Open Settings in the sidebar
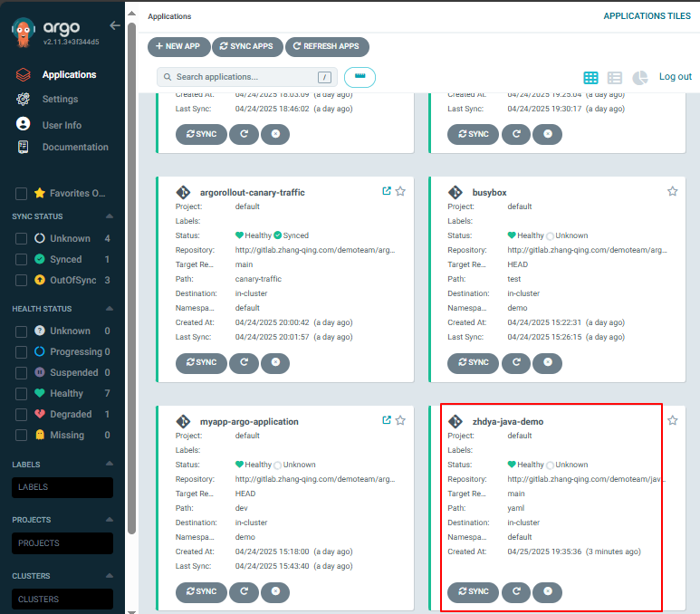 [61, 99]
